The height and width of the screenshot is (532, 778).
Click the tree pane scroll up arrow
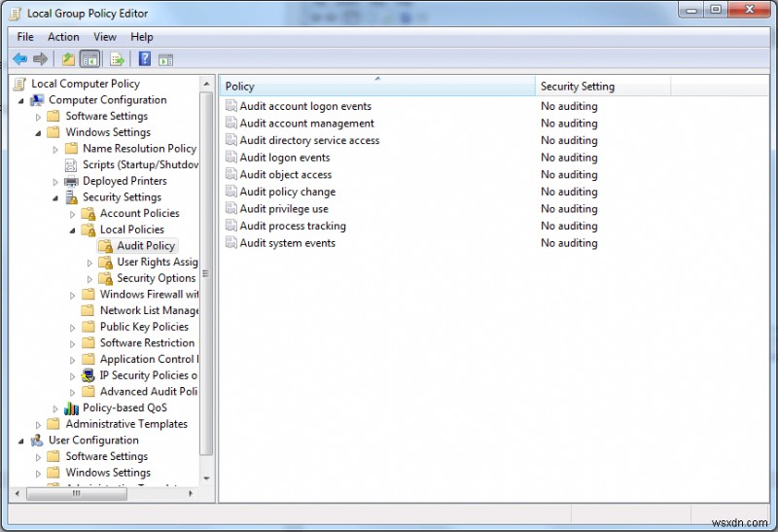click(206, 84)
